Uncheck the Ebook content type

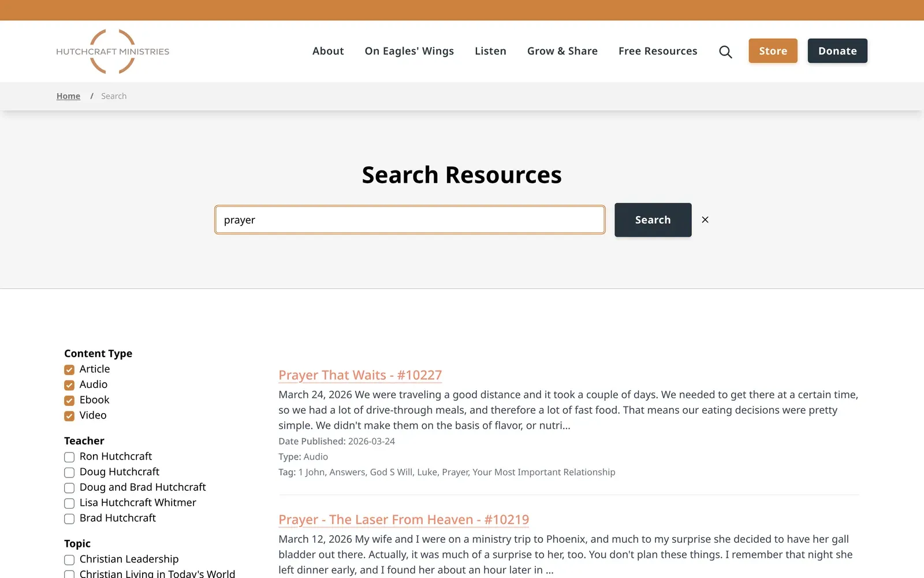[69, 401]
